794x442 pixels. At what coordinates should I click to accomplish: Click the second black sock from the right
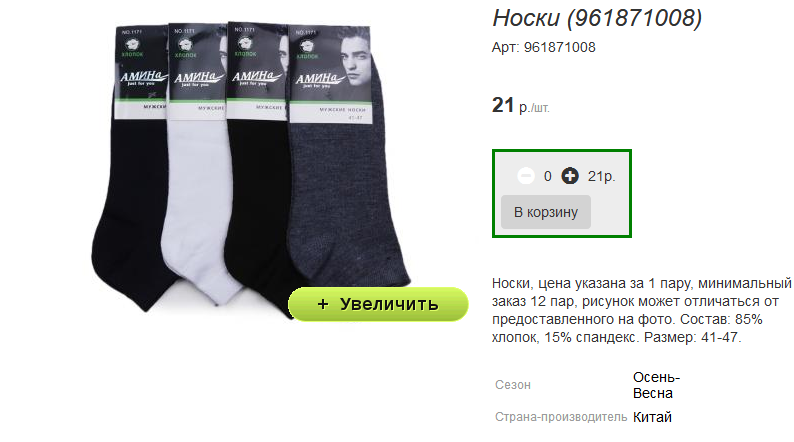click(x=258, y=167)
